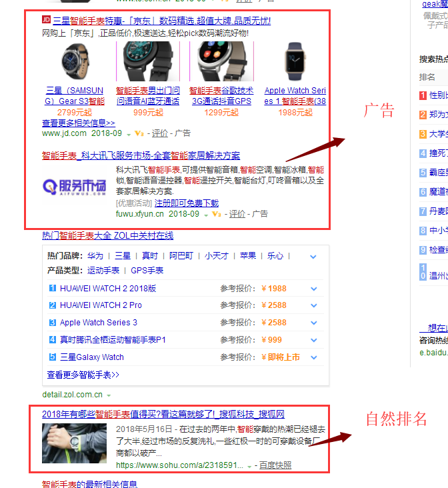This screenshot has height=488, width=448.
Task: Click 注册即可免费下载 link
Action: (x=186, y=203)
